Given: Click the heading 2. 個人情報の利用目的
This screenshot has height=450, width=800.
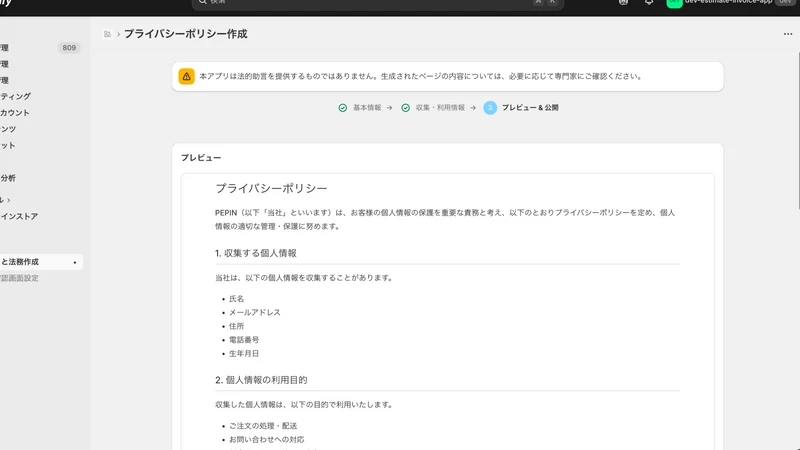Looking at the screenshot, I should click(261, 380).
